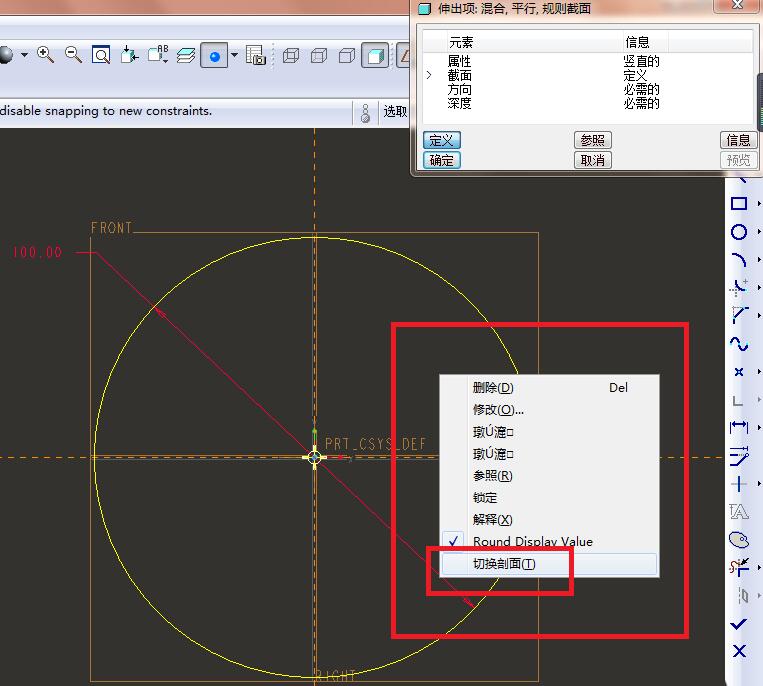
Task: Toggle the wireframe display mode button
Action: [x=291, y=55]
